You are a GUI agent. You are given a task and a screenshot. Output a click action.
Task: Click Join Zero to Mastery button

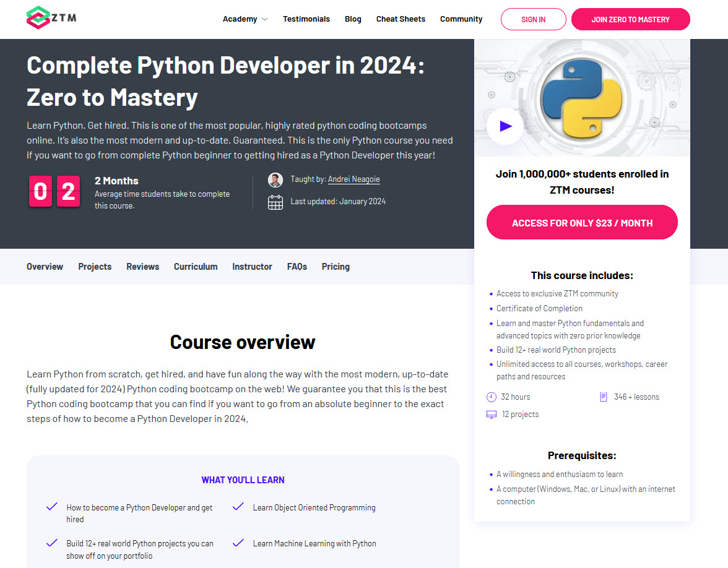click(630, 19)
